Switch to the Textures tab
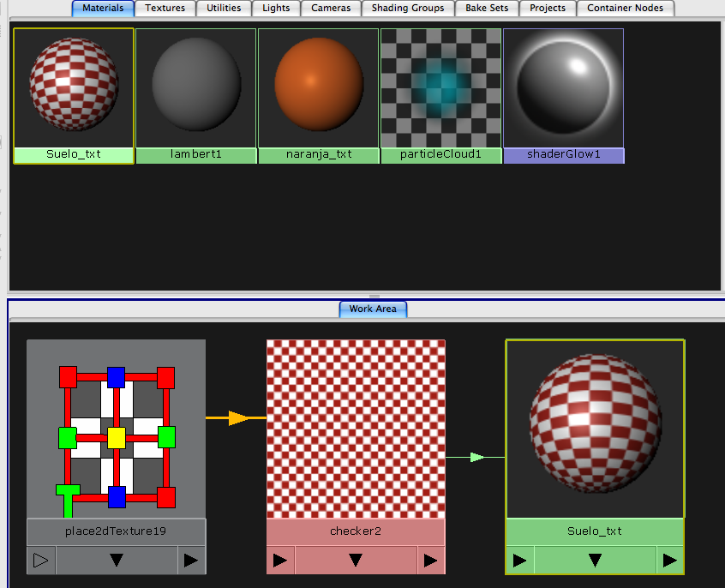Viewport: 725px width, 588px height. [165, 8]
